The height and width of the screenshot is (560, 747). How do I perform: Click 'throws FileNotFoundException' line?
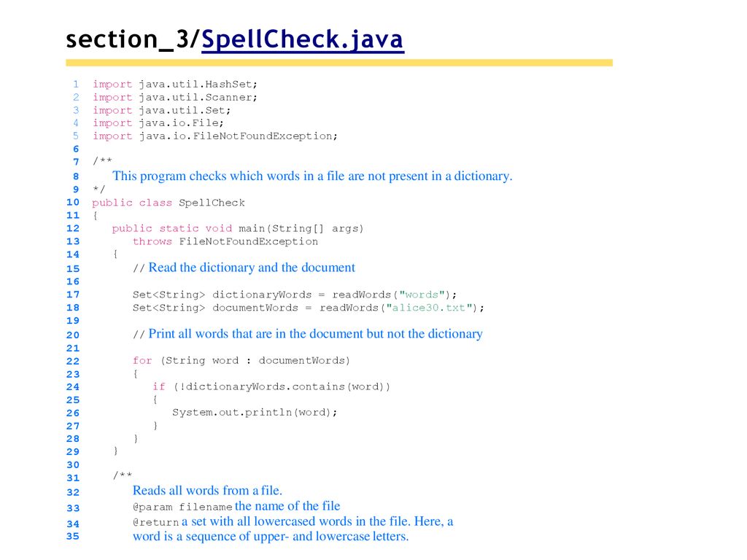pos(225,241)
